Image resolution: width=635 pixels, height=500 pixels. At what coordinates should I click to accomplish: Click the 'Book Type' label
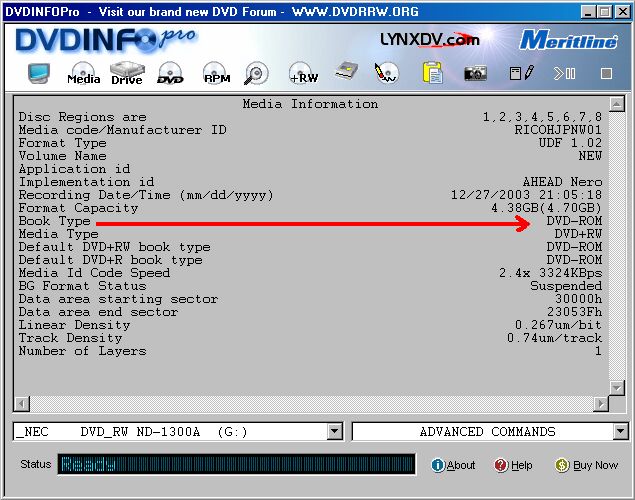click(x=54, y=221)
